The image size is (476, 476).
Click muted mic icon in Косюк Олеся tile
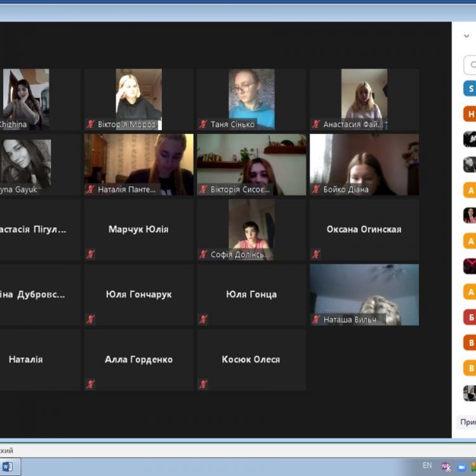pos(203,385)
